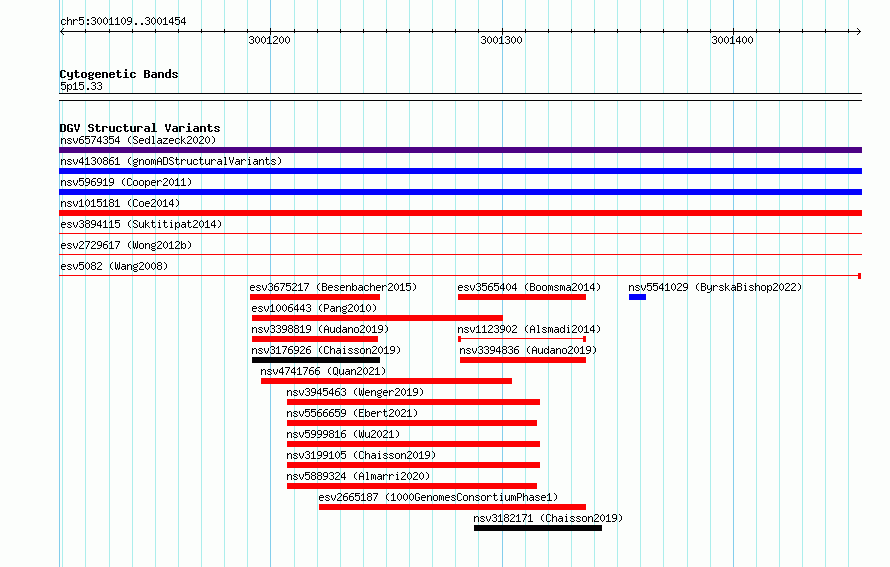Click esv3675217 (Besenbacher2015) label
This screenshot has width=890, height=567.
(x=333, y=287)
